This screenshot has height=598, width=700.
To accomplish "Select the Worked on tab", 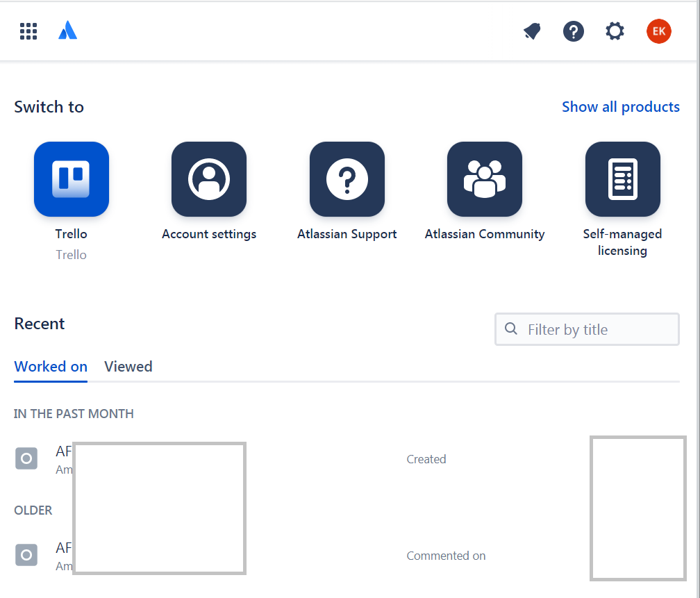I will pos(51,367).
